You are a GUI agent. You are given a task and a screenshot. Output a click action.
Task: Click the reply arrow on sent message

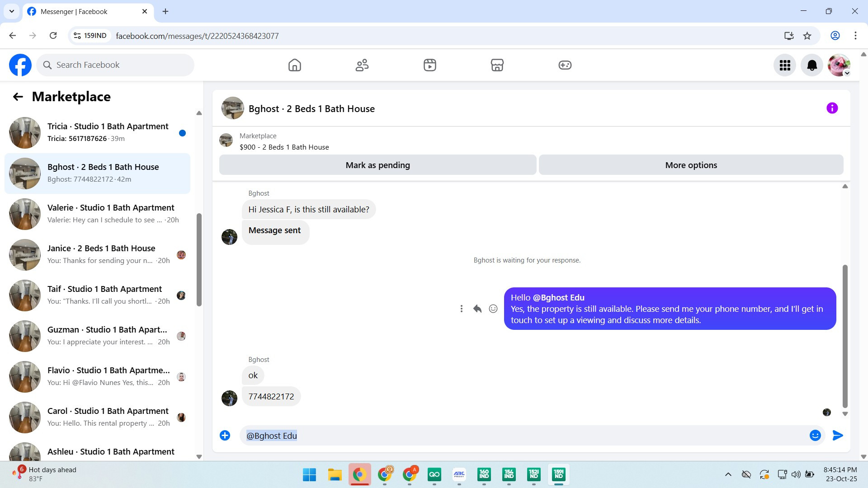click(x=477, y=309)
